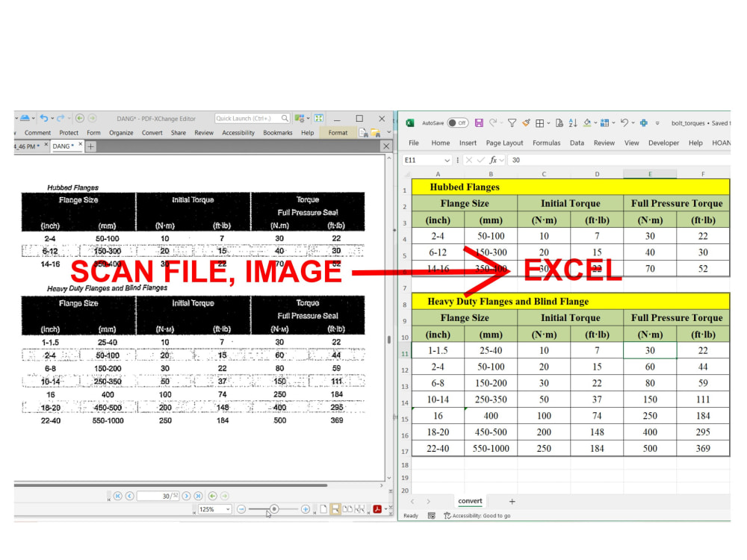Click the PDF zoom slider handle
This screenshot has width=747, height=560.
pos(274,509)
